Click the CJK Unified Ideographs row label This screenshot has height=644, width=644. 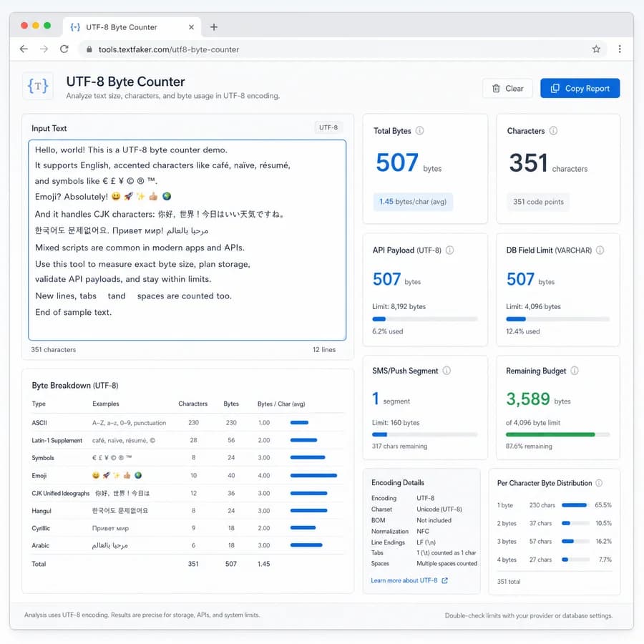(60, 493)
